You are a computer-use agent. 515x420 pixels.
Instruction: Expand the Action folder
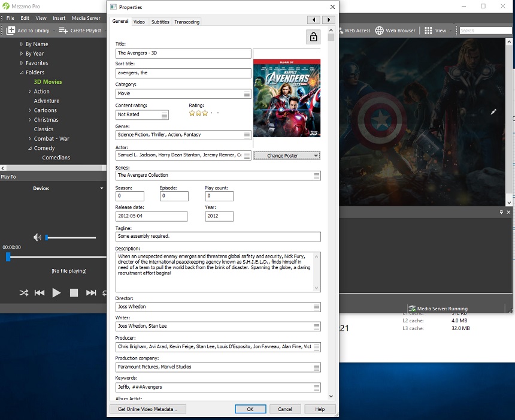click(x=29, y=91)
